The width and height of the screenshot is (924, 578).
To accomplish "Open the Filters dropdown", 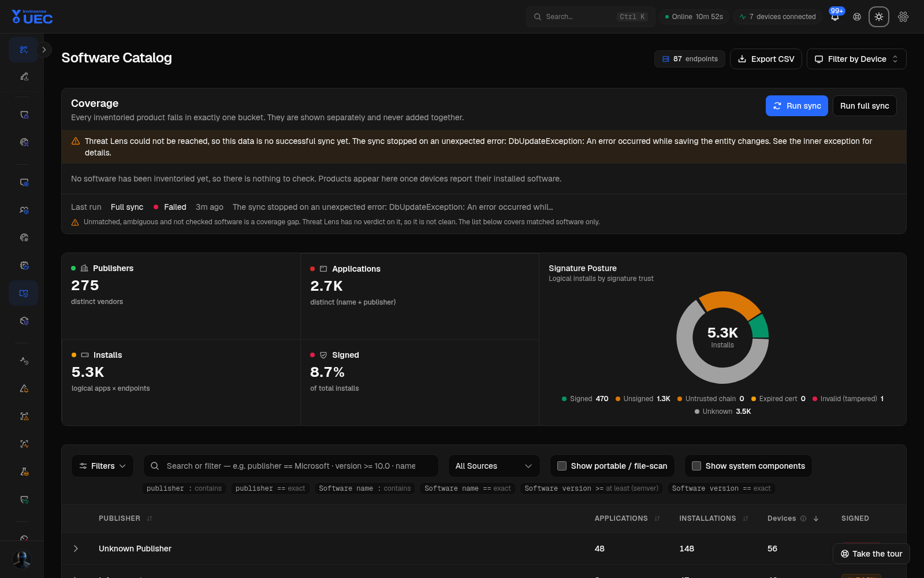I will tap(102, 466).
